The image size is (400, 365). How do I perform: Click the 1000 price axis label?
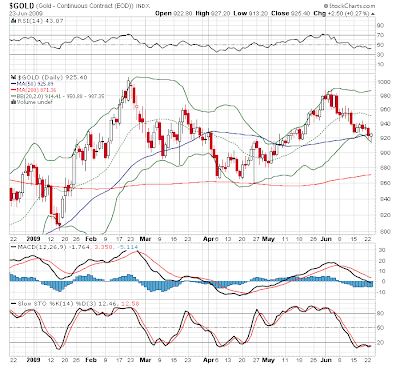(384, 82)
